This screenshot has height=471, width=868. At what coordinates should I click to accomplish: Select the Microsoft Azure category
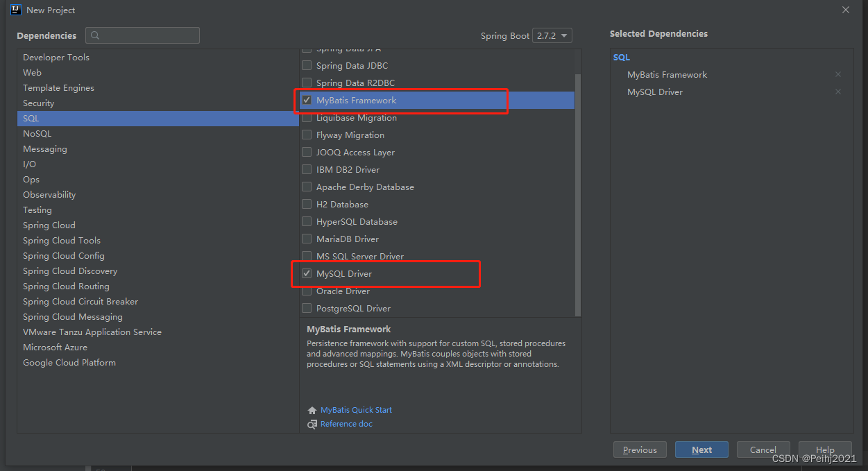click(158, 347)
